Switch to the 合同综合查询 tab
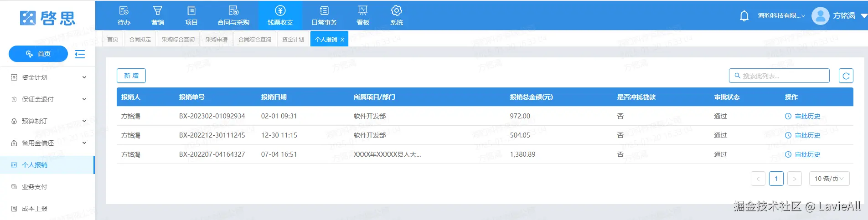The image size is (868, 220). tap(255, 40)
